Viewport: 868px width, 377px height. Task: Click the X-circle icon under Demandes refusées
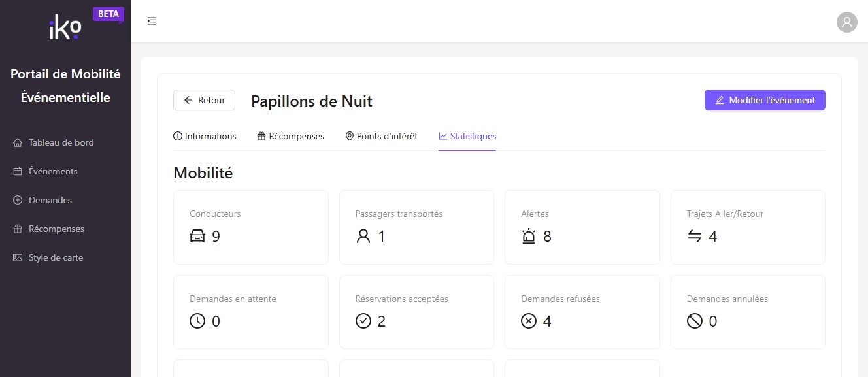pos(529,321)
